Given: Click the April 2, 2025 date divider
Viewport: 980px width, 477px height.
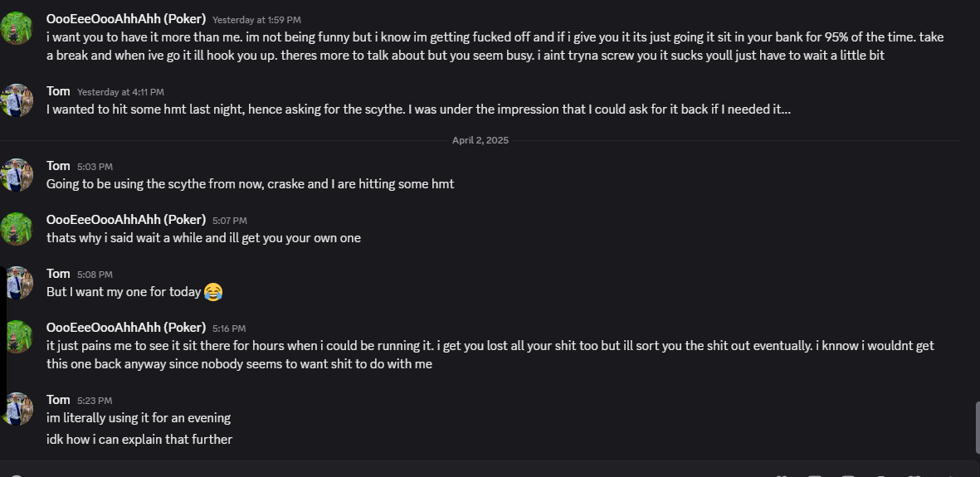Looking at the screenshot, I should (480, 140).
